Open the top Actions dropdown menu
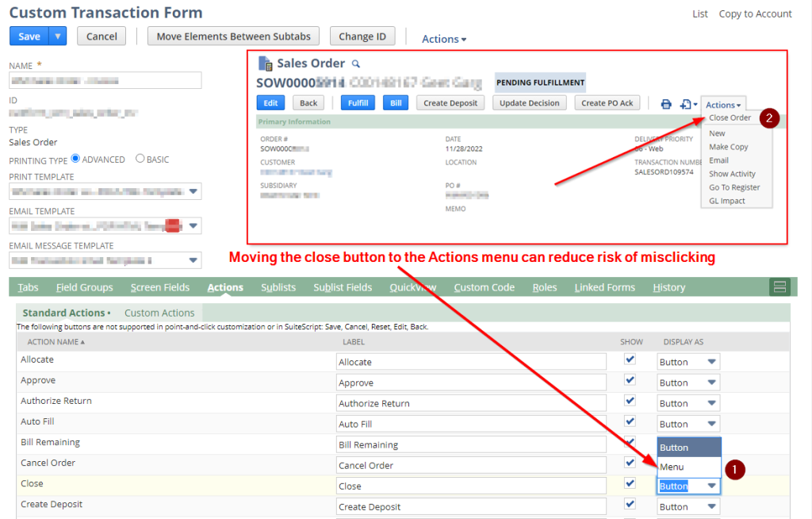The width and height of the screenshot is (812, 519). (x=444, y=39)
